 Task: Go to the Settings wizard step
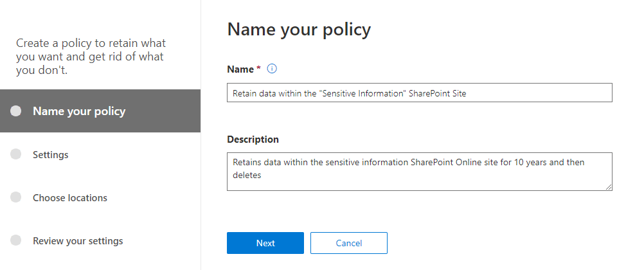point(50,155)
